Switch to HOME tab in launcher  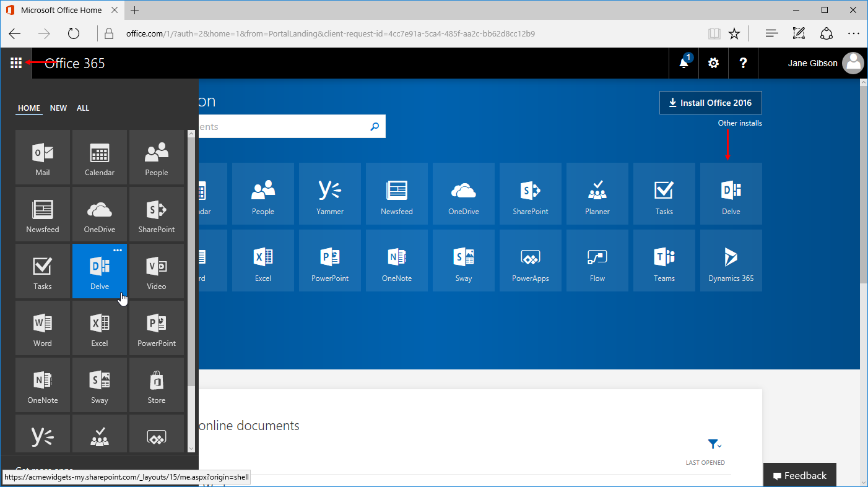pyautogui.click(x=29, y=108)
